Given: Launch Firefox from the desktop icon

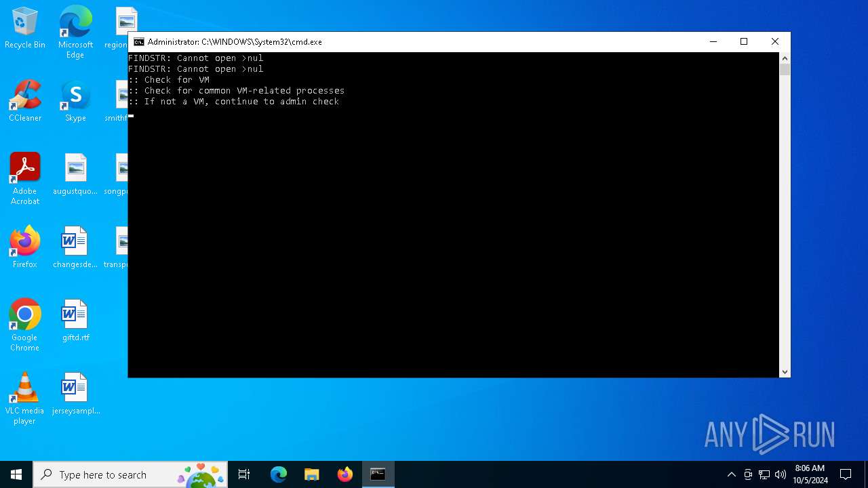Looking at the screenshot, I should point(25,248).
